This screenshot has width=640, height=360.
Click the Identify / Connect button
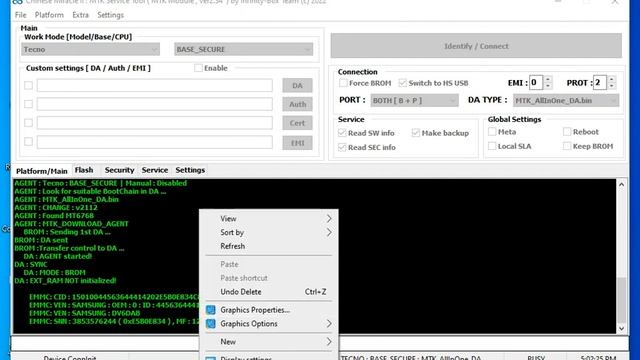[476, 46]
